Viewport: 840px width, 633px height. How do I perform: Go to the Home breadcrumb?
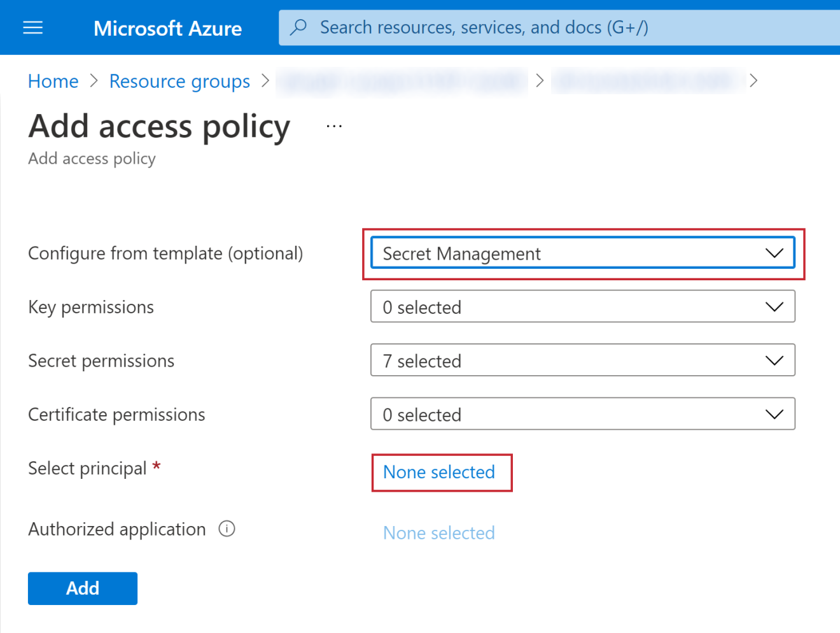tap(53, 82)
